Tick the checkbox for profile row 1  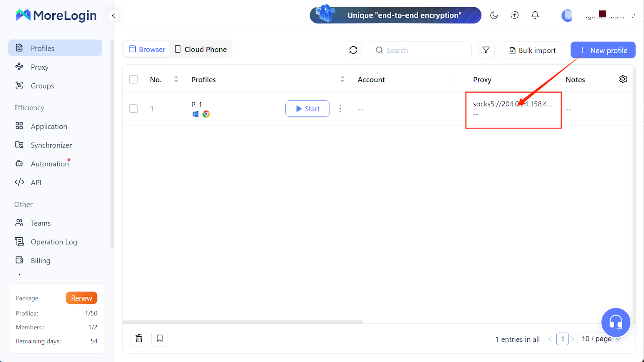point(134,109)
